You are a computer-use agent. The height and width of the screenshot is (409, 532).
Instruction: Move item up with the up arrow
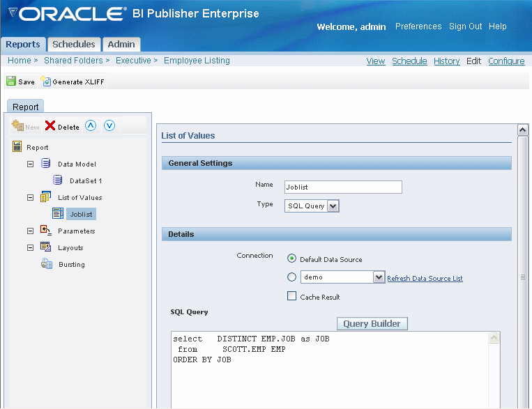click(x=91, y=125)
